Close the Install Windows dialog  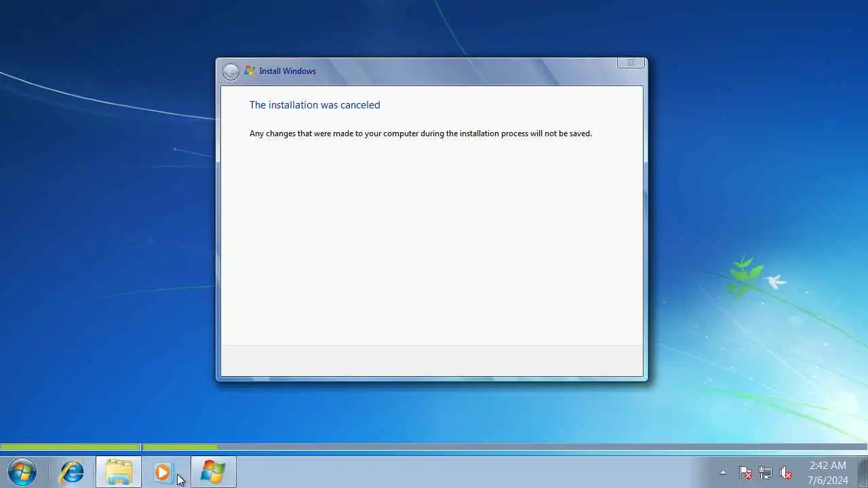pyautogui.click(x=631, y=62)
